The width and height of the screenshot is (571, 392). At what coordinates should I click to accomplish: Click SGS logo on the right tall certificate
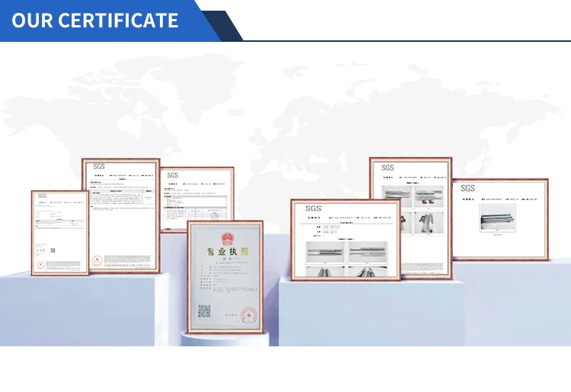click(x=388, y=167)
